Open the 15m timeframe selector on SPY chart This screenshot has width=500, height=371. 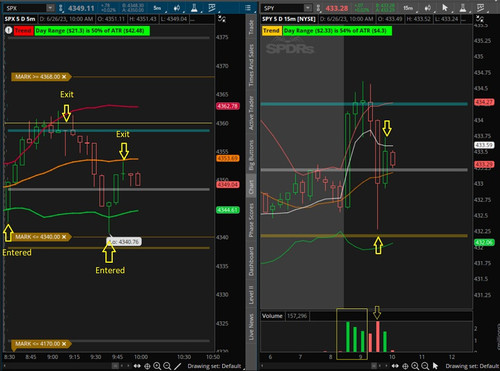(408, 8)
